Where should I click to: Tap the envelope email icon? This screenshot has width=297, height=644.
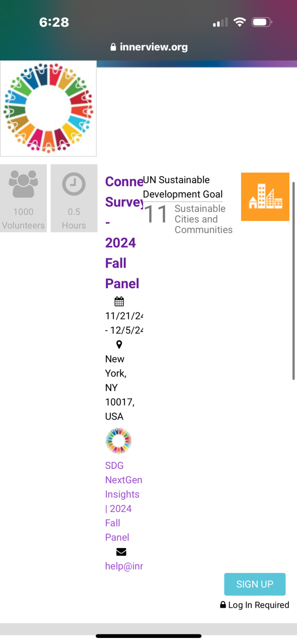tap(121, 552)
